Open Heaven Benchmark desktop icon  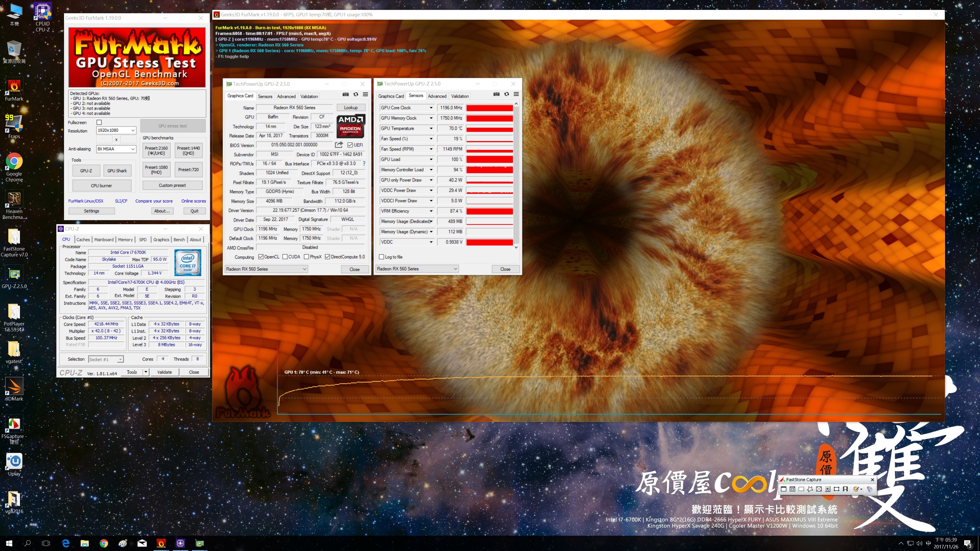(14, 205)
